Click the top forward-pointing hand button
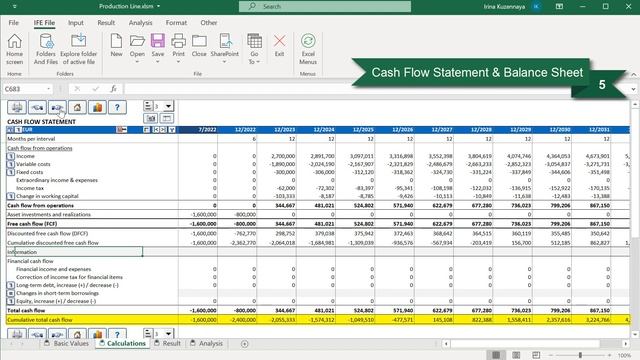Image resolution: width=640 pixels, height=360 pixels. pyautogui.click(x=57, y=107)
